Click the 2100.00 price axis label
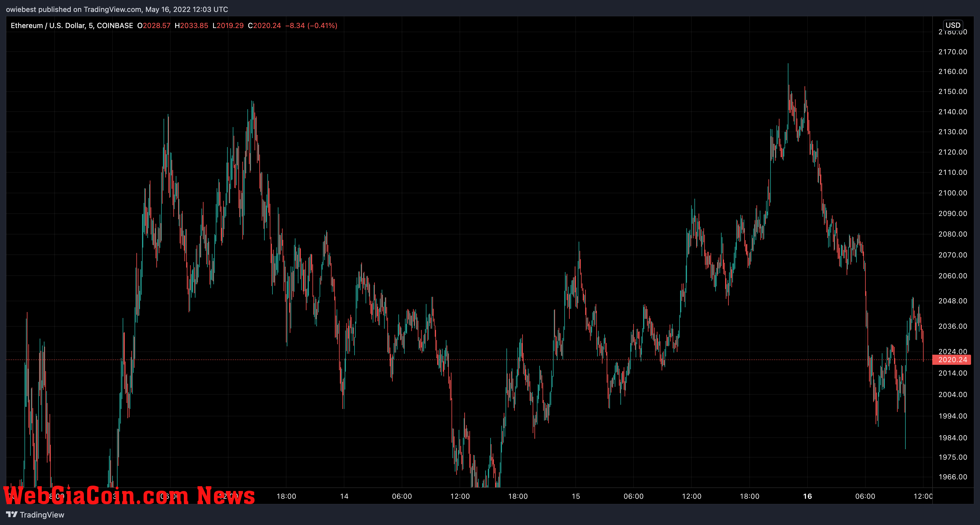980x525 pixels. pyautogui.click(x=953, y=193)
